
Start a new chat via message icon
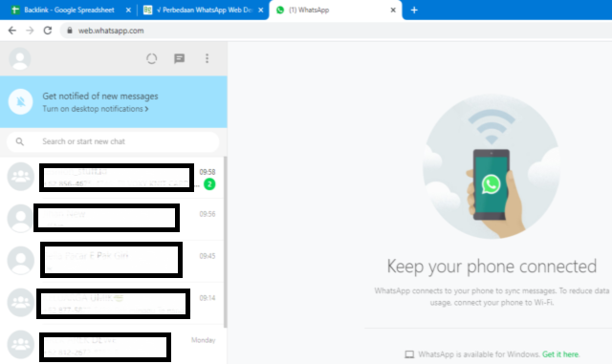pos(179,58)
